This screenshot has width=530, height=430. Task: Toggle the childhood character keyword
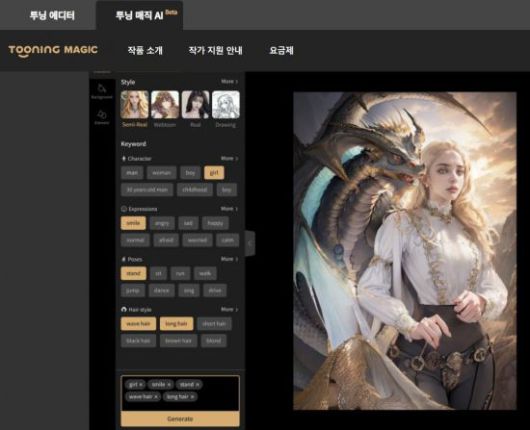195,190
